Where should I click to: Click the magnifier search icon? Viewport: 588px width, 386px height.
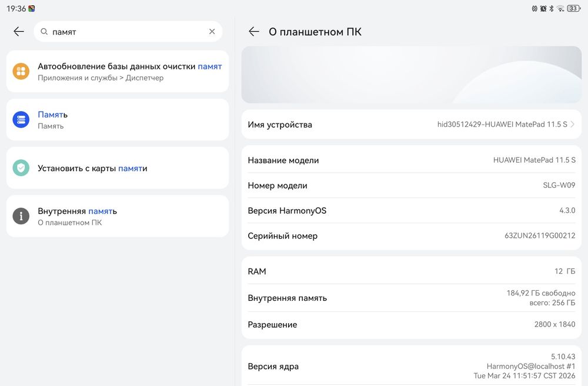point(44,32)
